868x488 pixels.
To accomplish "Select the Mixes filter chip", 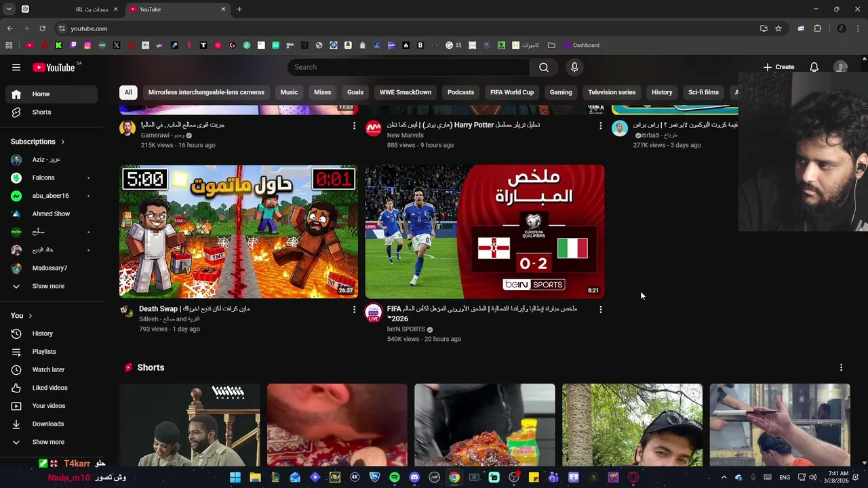I will pos(323,92).
